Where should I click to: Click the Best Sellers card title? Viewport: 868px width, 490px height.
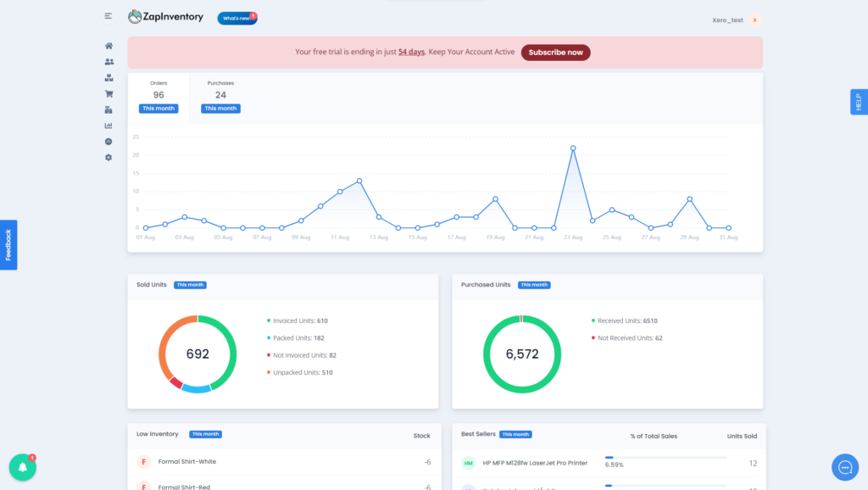[x=478, y=434]
